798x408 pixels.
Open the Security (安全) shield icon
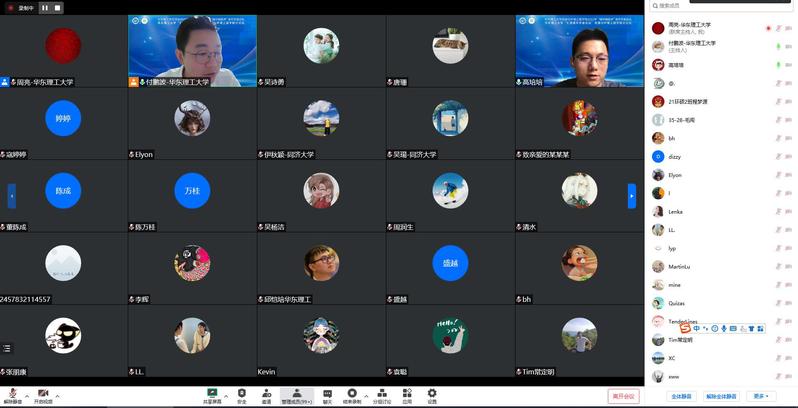point(241,395)
